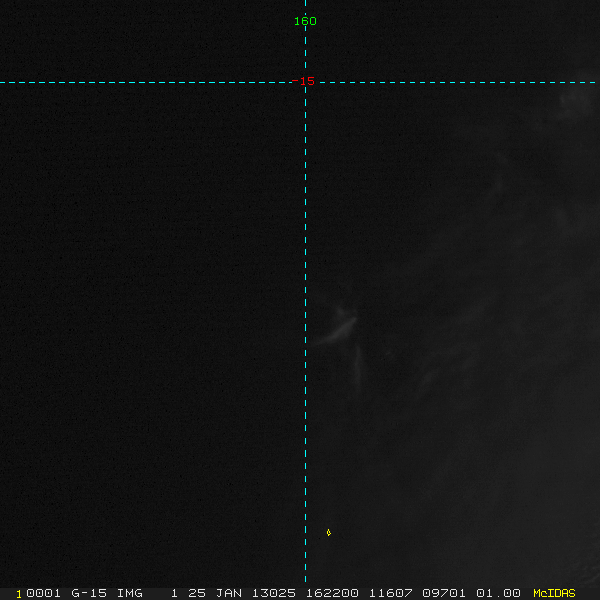Click the 09701 value in status line
Viewport: 600px width, 600px height.
(x=444, y=593)
